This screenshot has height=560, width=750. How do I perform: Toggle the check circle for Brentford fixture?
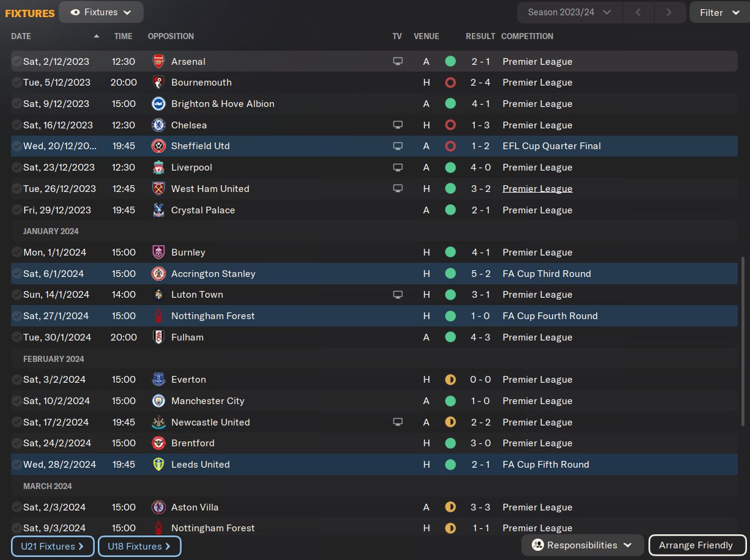tap(17, 443)
